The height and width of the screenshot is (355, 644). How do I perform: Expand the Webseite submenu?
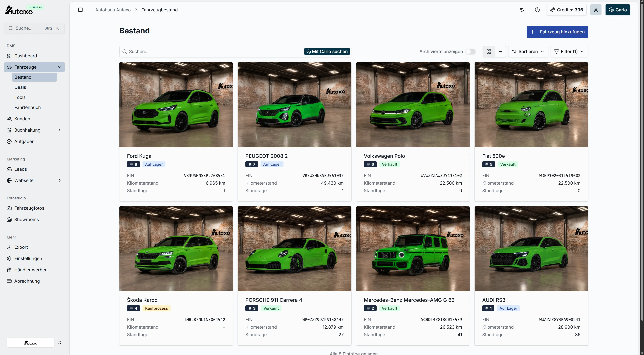[59, 180]
